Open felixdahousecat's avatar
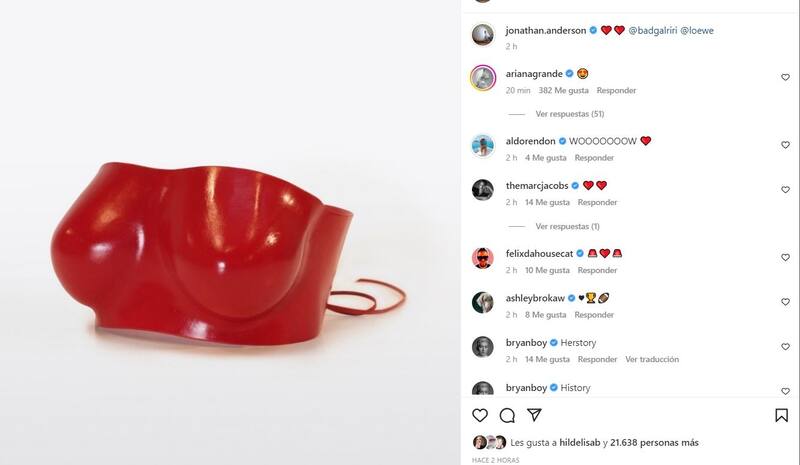This screenshot has width=800, height=465. pyautogui.click(x=483, y=258)
